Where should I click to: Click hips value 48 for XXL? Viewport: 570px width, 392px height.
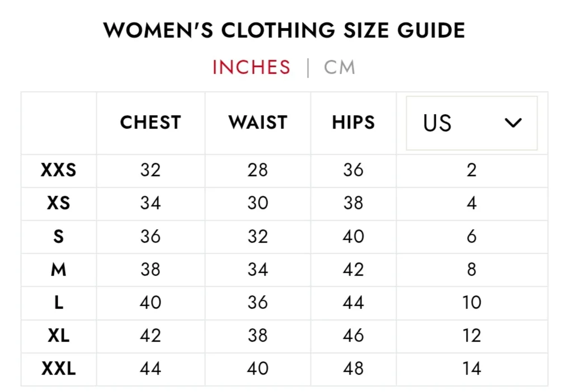coord(354,369)
